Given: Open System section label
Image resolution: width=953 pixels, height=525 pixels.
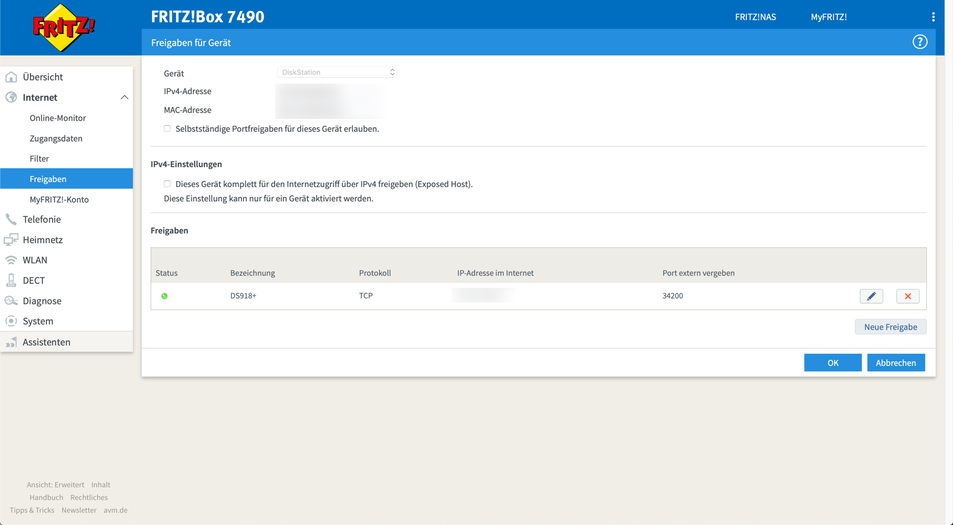Looking at the screenshot, I should tap(38, 321).
